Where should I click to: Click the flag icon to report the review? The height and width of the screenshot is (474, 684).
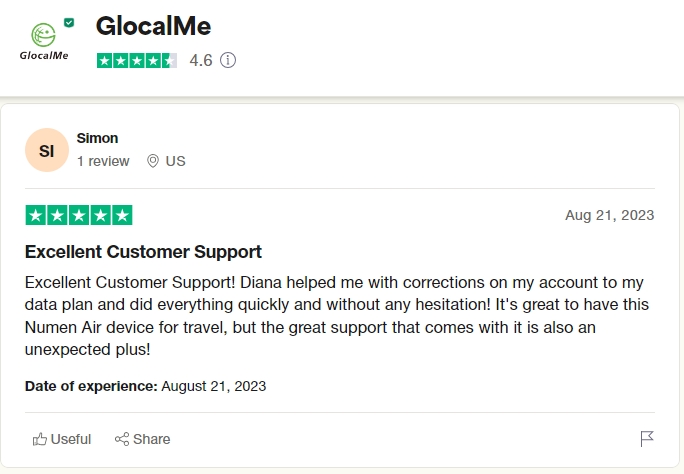[x=646, y=439]
